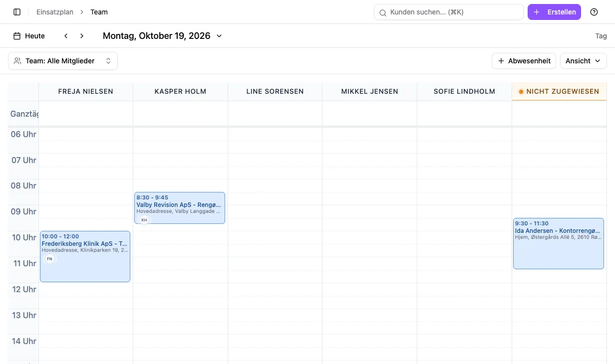Open the Frederiksberg Klinik ApS 10:00 appointment
Viewport: 615px width, 364px height.
point(85,256)
